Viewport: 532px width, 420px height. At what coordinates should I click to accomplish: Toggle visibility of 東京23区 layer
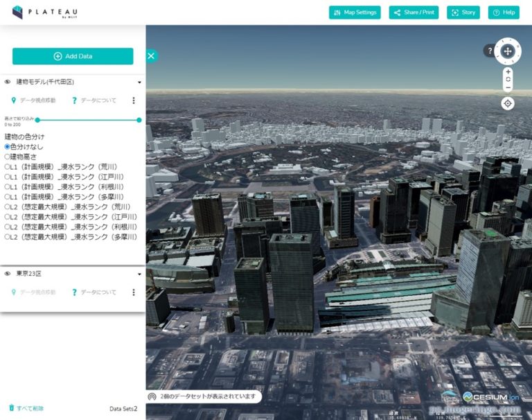(x=8, y=274)
